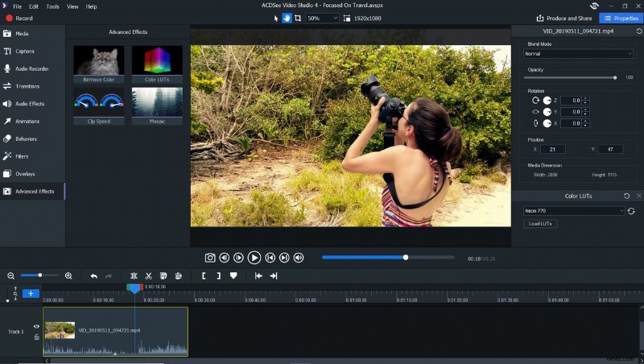
Task: Click the Z rotation value stepper
Action: [586, 100]
